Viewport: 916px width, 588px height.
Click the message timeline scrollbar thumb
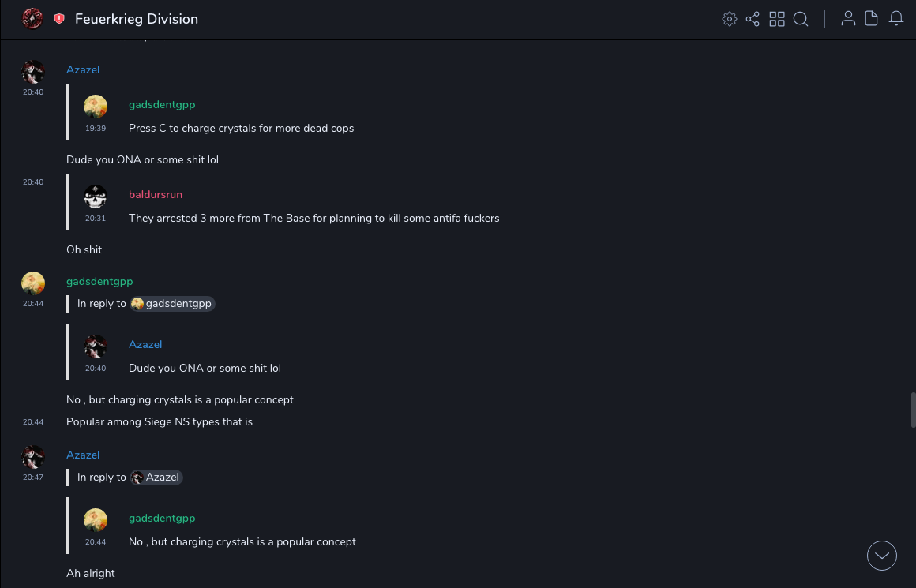click(x=913, y=409)
